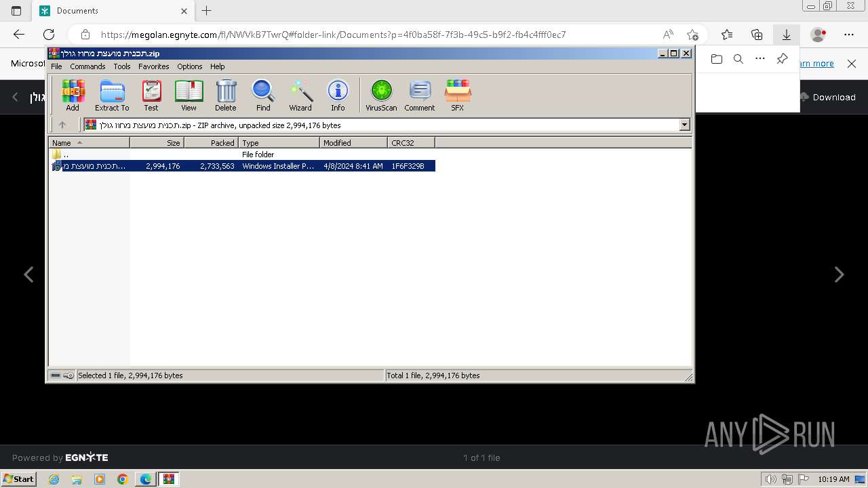Open the Help menu

coord(217,66)
